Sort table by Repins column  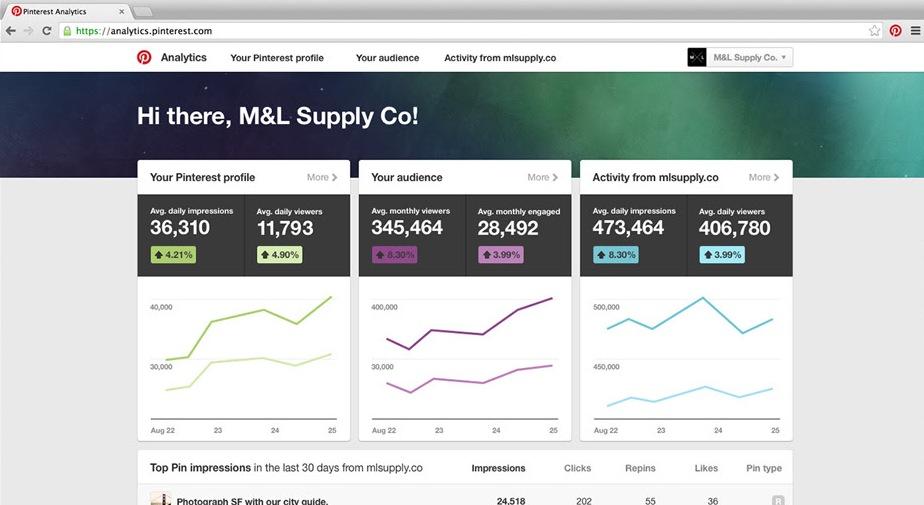pos(640,468)
